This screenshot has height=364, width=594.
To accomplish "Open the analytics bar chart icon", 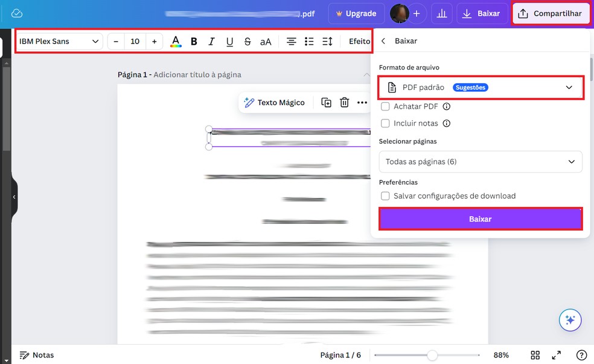I will click(442, 14).
